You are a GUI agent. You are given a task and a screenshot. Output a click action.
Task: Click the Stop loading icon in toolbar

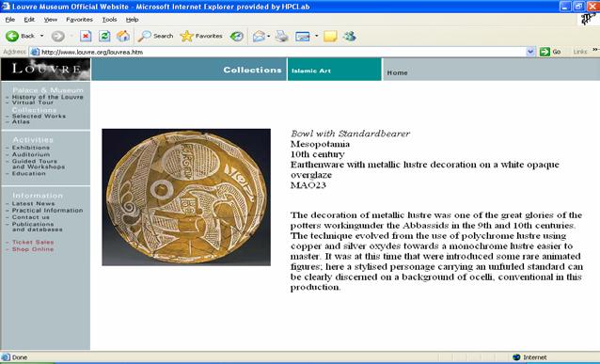pos(86,36)
